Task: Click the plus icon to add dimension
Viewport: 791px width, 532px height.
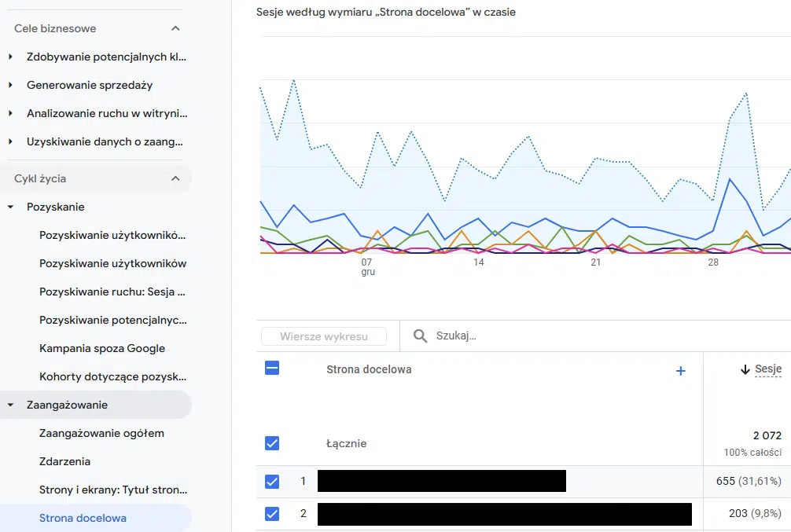Action: pos(681,371)
